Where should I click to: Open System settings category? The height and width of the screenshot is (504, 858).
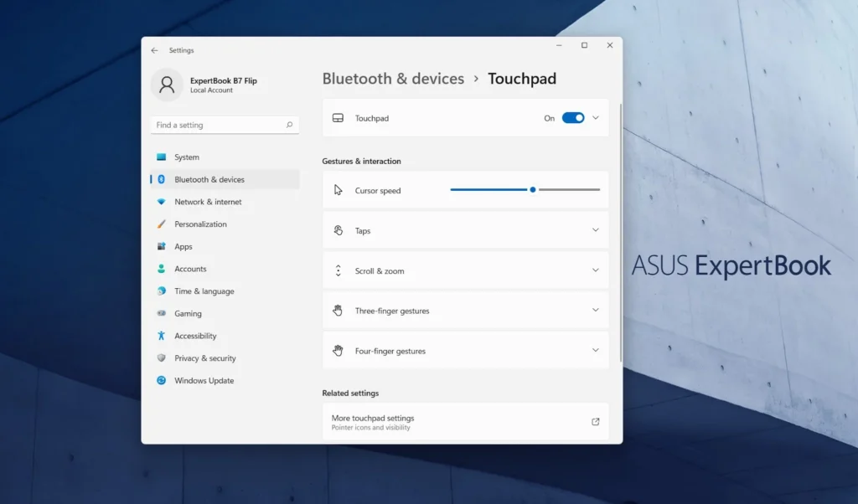pos(225,157)
